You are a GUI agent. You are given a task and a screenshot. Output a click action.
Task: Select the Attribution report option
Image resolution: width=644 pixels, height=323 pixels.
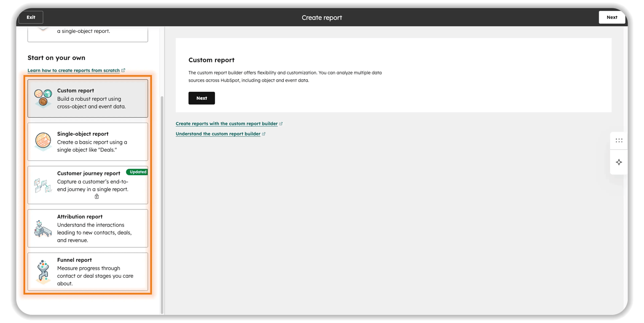(x=88, y=228)
